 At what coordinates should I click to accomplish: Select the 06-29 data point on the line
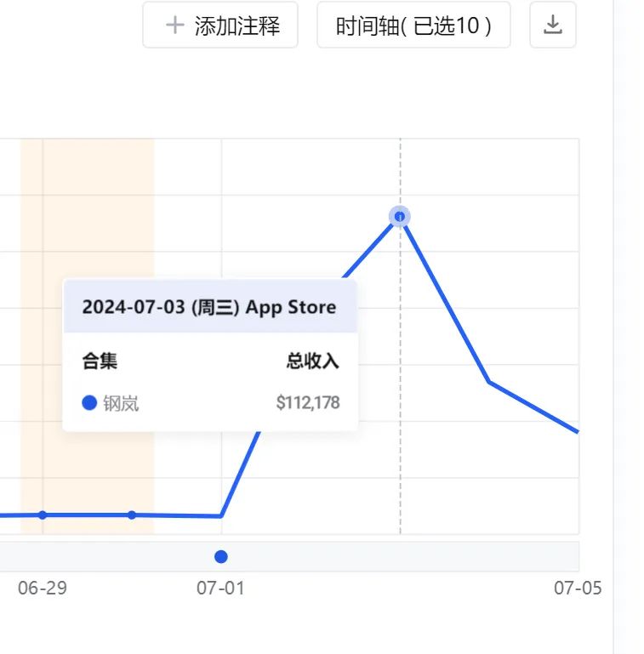[43, 515]
